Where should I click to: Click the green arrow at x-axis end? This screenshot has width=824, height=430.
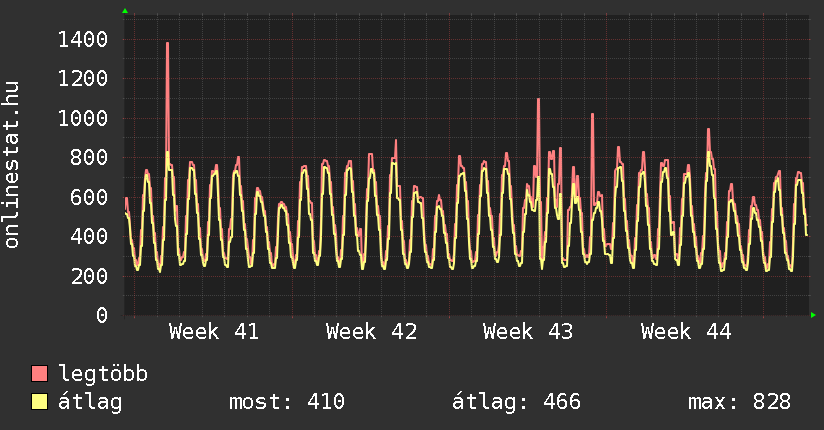813,316
